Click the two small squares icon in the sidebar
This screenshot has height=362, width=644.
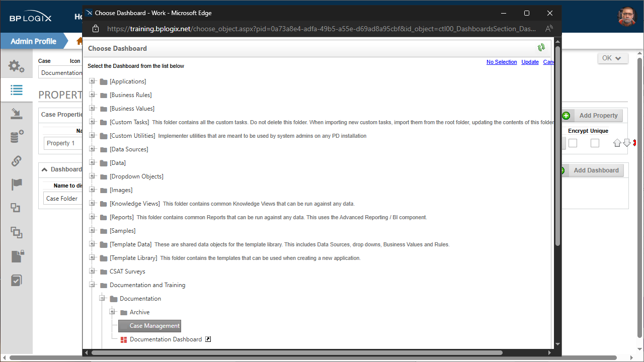[x=16, y=208]
